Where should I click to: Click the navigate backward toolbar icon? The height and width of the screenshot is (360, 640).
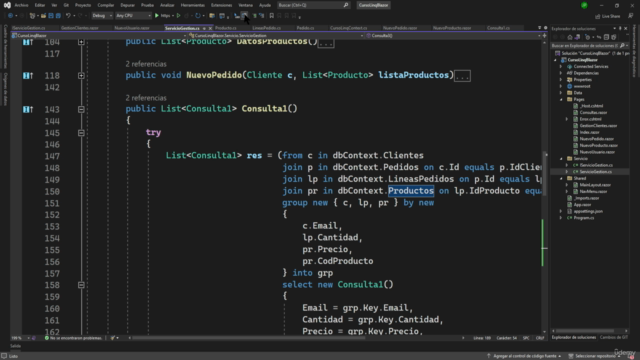10,16
